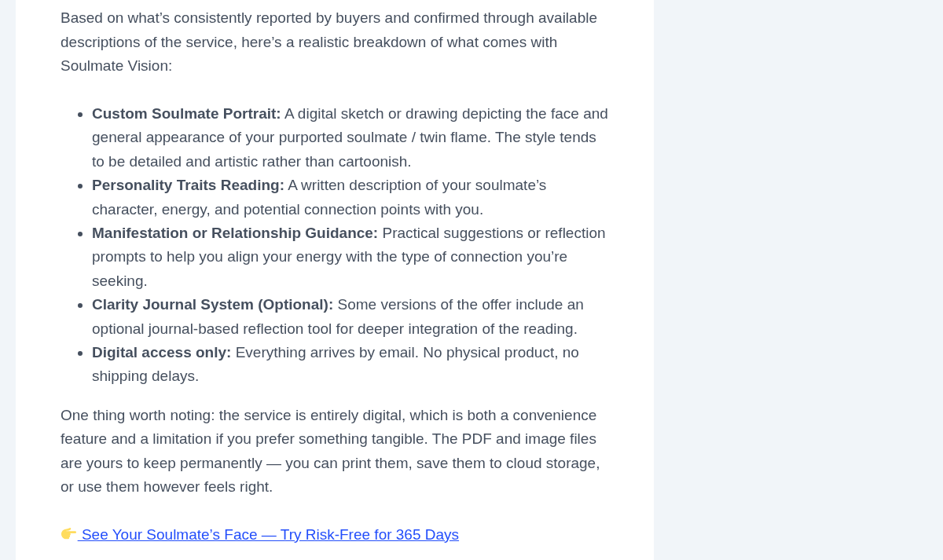Select the Manifestation or Relationship Guidance label

click(x=235, y=233)
